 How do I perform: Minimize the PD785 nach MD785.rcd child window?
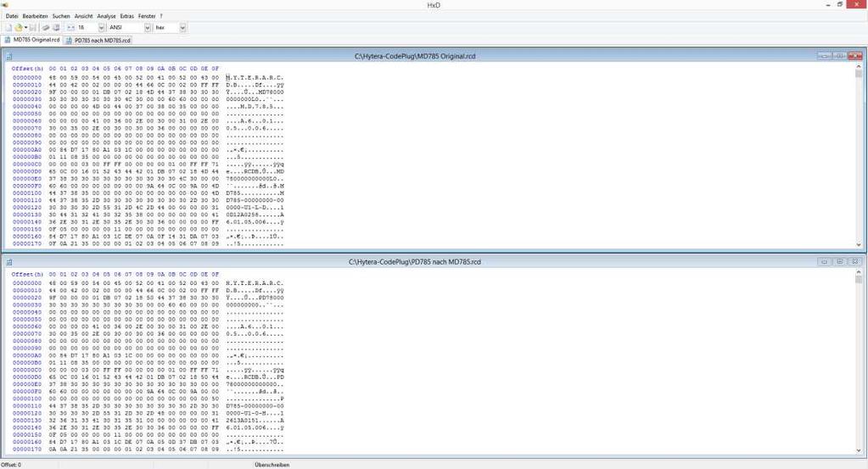(x=824, y=261)
